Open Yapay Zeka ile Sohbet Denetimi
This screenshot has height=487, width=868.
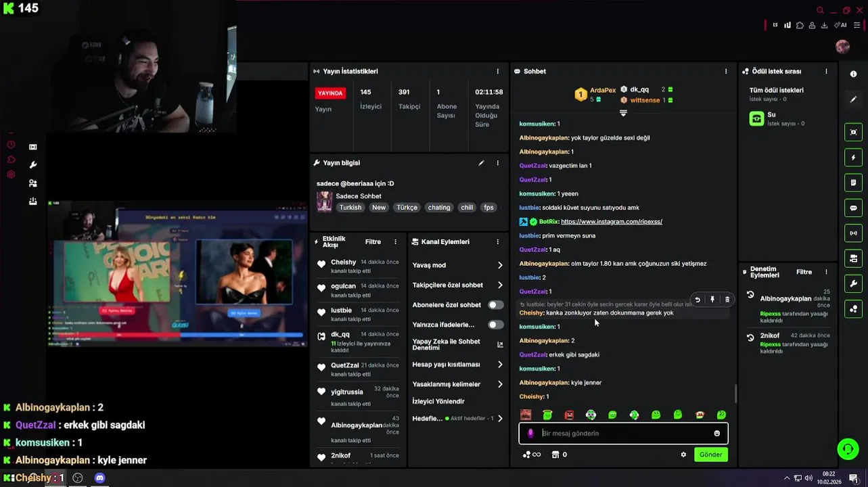[x=457, y=344]
